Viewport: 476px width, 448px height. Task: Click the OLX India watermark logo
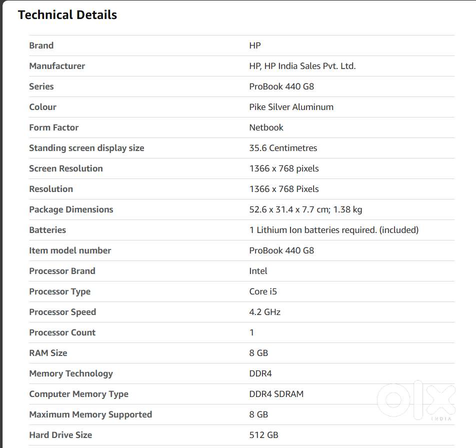416,400
